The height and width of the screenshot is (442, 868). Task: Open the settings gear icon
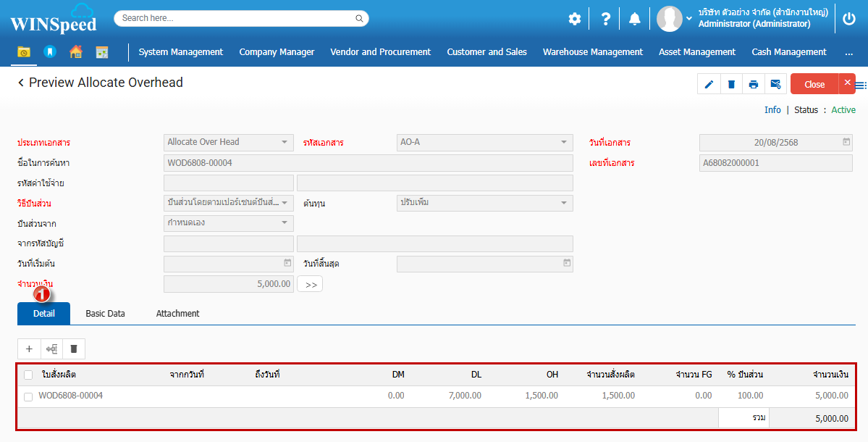tap(574, 19)
